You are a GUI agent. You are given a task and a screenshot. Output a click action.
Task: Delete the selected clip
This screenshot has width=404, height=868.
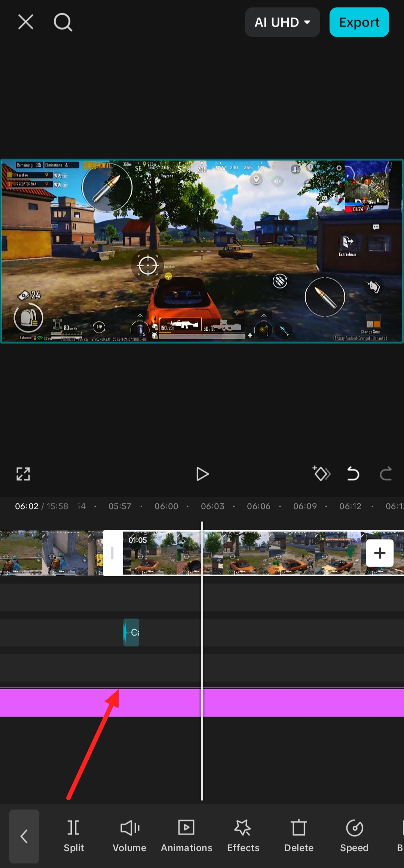tap(299, 837)
